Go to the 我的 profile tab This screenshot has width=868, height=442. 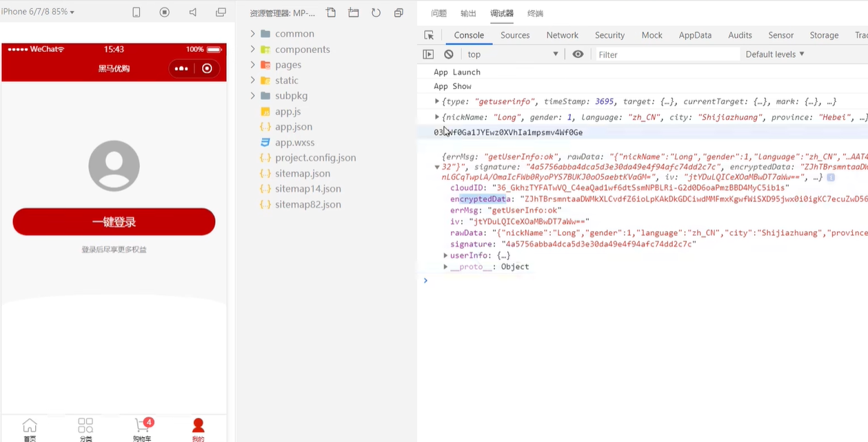[198, 429]
